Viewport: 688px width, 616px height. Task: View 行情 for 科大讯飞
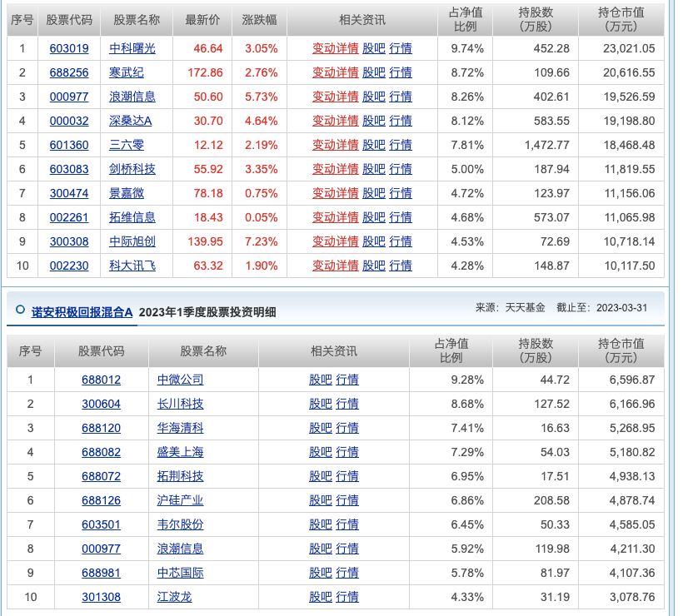401,266
